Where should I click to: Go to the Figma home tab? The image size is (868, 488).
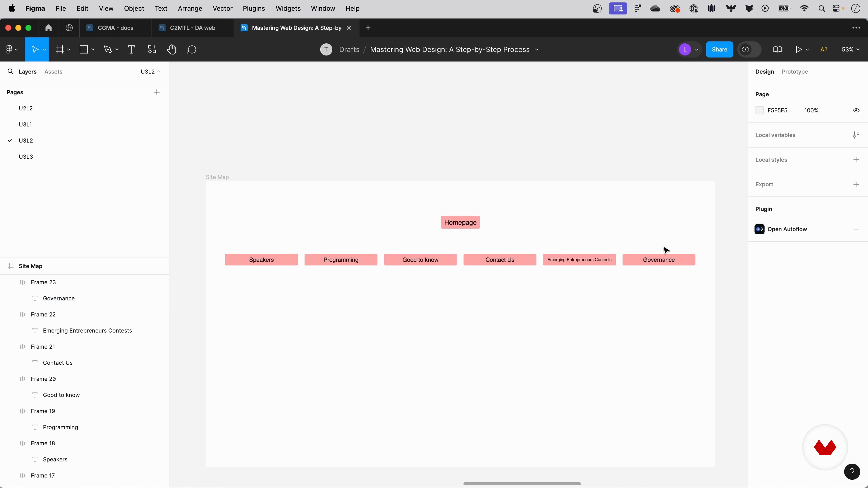point(49,28)
